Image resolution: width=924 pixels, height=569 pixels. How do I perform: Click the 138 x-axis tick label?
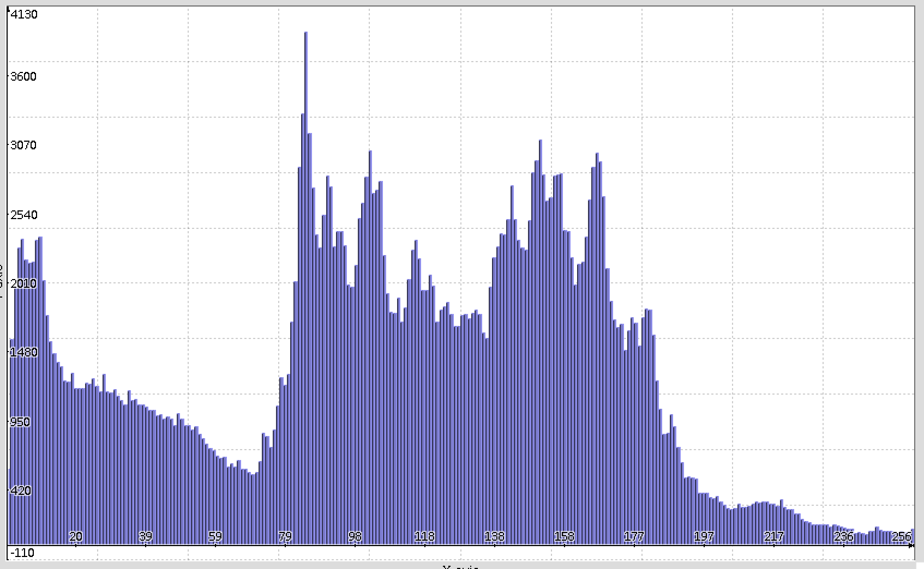[x=495, y=536]
